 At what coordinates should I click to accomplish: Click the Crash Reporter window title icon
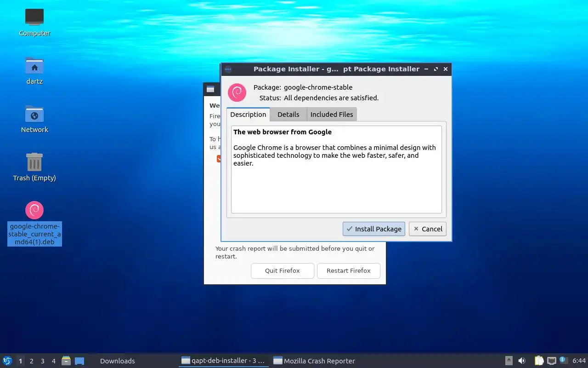click(210, 89)
